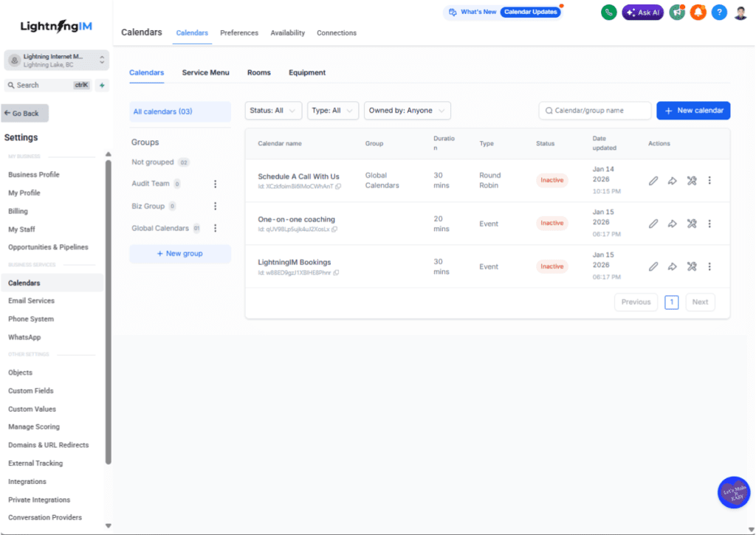Open the Availability tab
756x535 pixels.
(x=287, y=32)
